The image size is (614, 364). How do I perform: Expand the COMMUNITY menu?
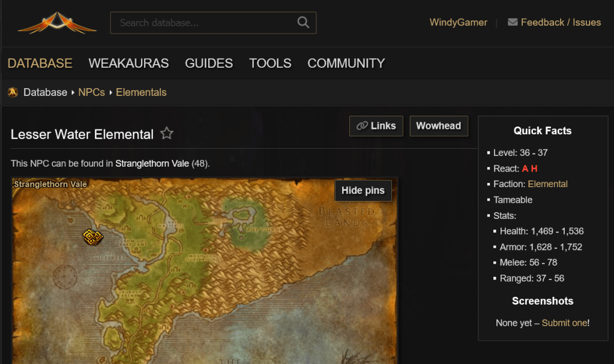pos(346,64)
